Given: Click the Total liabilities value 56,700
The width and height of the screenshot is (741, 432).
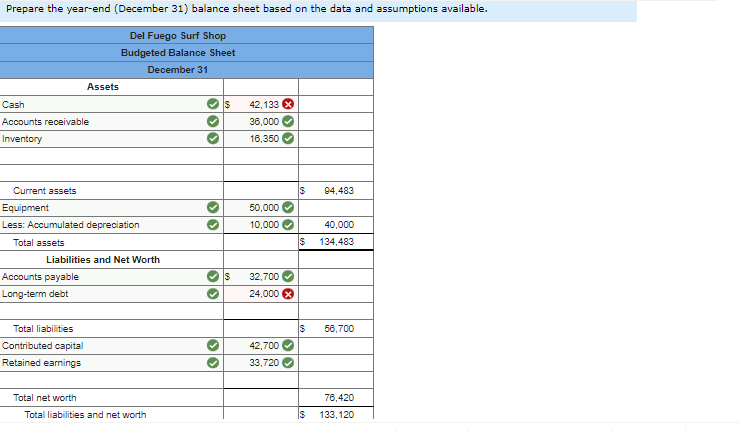Looking at the screenshot, I should pyautogui.click(x=339, y=328).
